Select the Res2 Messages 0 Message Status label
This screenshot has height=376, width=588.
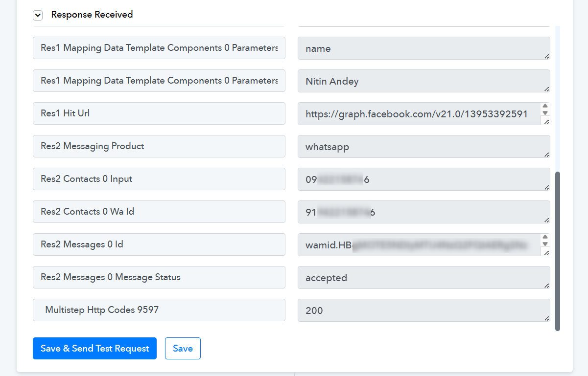(159, 277)
